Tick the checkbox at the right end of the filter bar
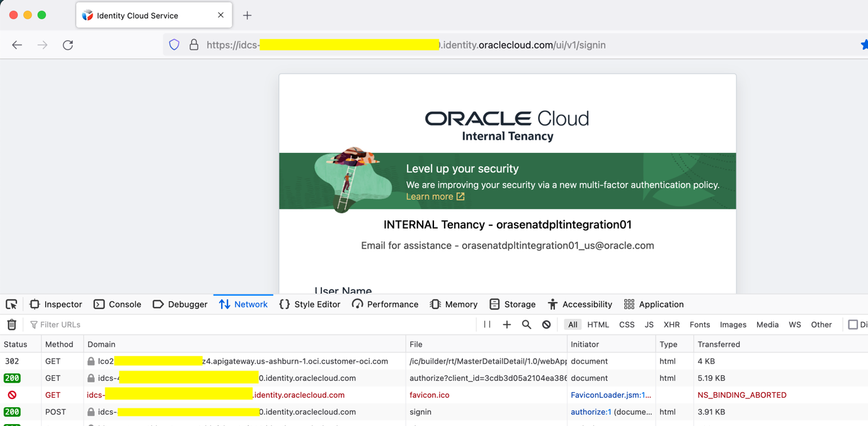This screenshot has width=868, height=426. [x=853, y=325]
